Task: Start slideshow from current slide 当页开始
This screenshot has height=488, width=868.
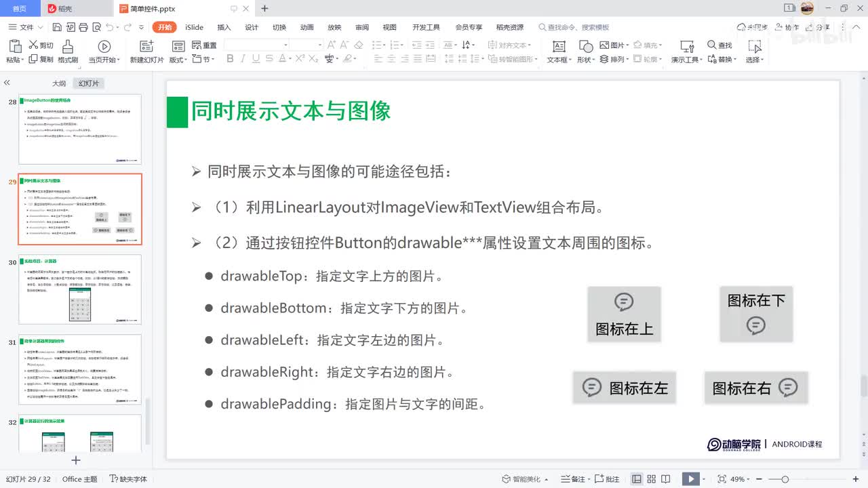Action: [104, 52]
